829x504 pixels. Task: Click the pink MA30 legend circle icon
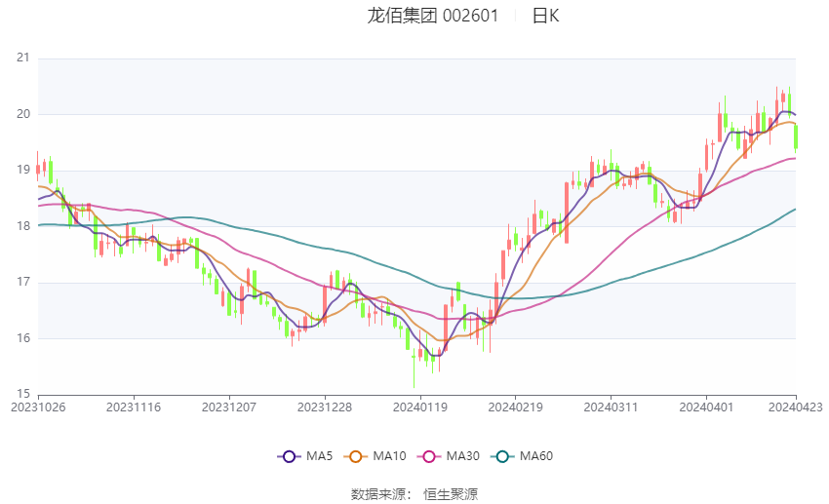[429, 456]
